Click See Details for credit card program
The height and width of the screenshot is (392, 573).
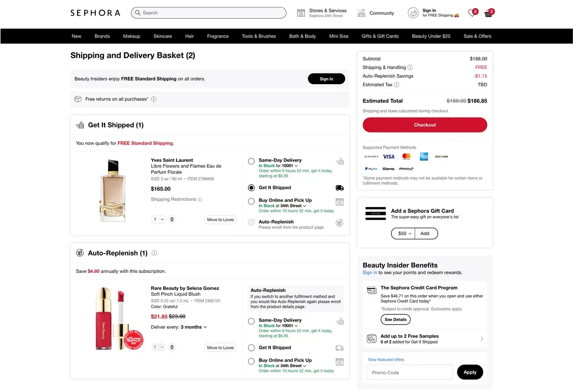click(x=396, y=319)
